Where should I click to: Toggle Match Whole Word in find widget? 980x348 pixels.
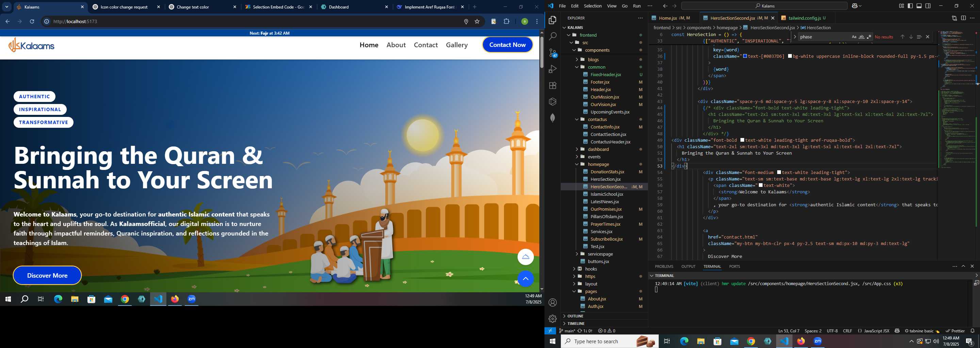tap(862, 37)
